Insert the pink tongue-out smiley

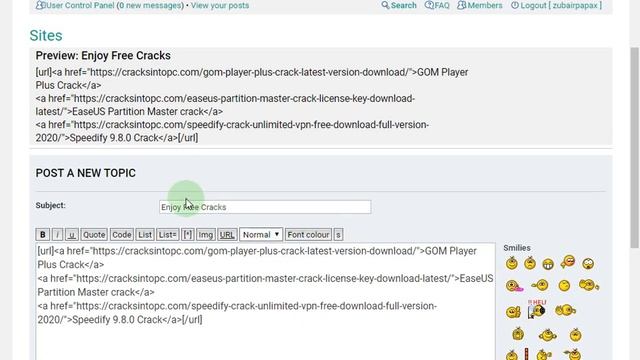514,285
